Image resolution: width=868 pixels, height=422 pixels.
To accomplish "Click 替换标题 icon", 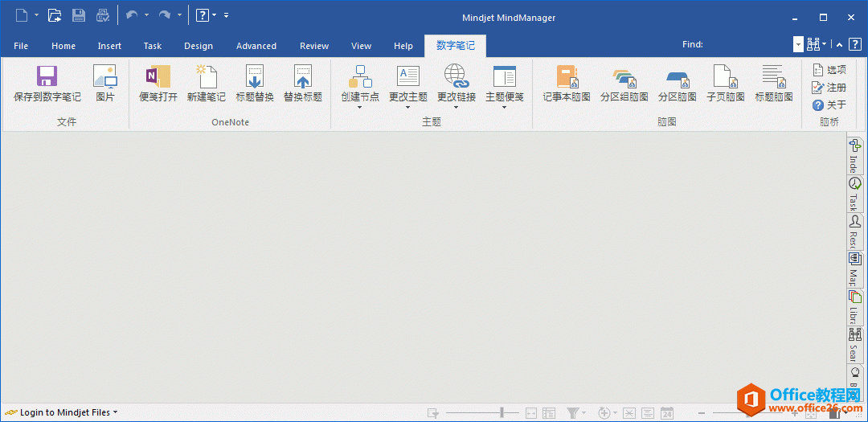I will click(303, 76).
